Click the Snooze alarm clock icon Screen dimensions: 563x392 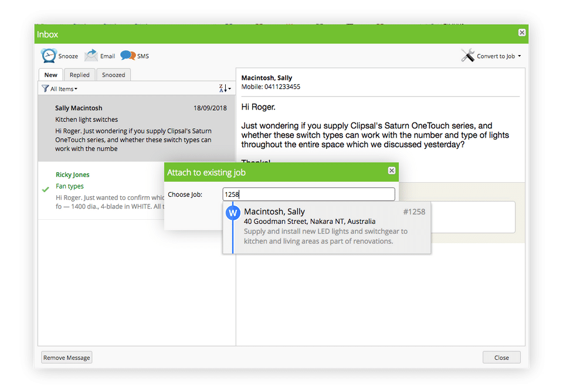tap(49, 56)
